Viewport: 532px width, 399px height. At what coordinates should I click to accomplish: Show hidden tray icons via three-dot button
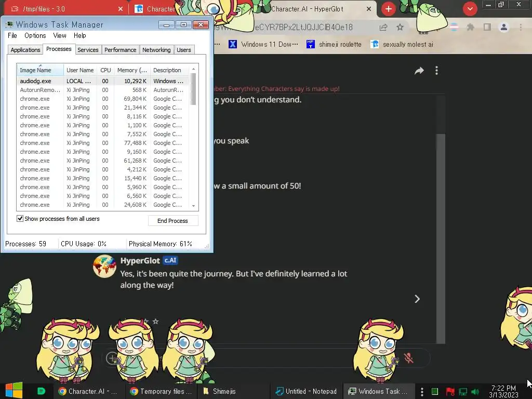coord(422,392)
